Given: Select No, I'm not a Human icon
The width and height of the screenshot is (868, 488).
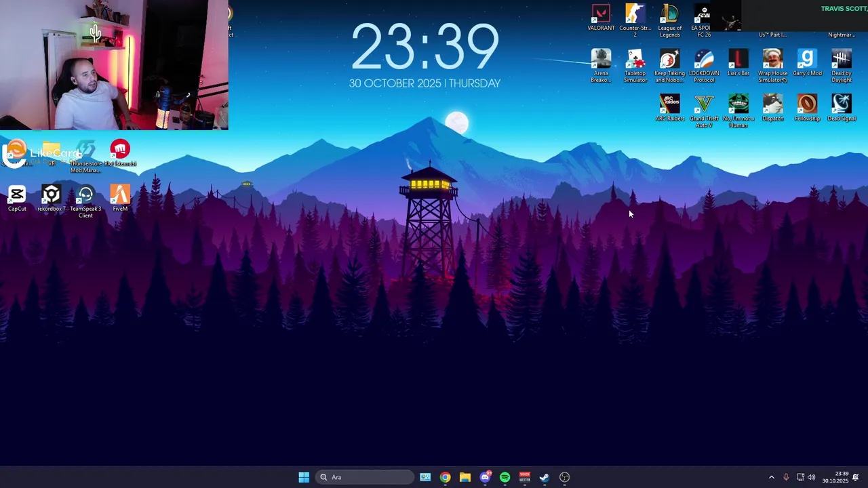Looking at the screenshot, I should click(738, 112).
